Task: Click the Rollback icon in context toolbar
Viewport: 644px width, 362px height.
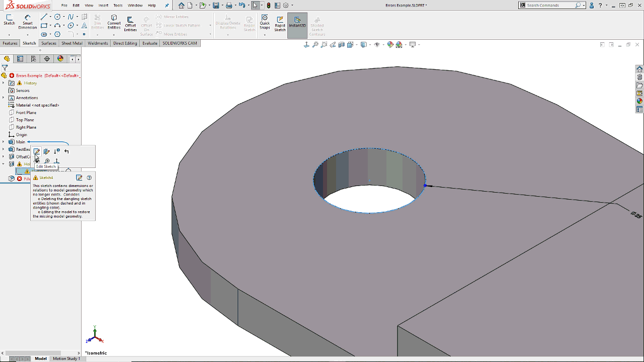Action: click(66, 151)
